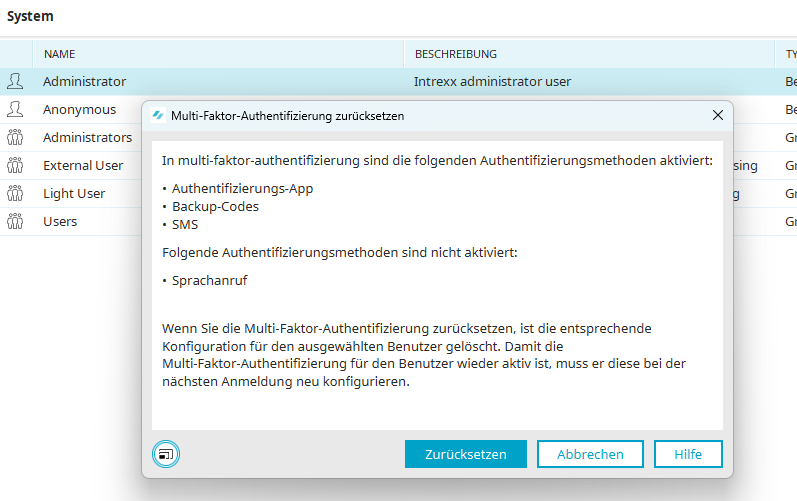Close the Multi-Faktor-Authentifizierung dialog

tap(717, 116)
